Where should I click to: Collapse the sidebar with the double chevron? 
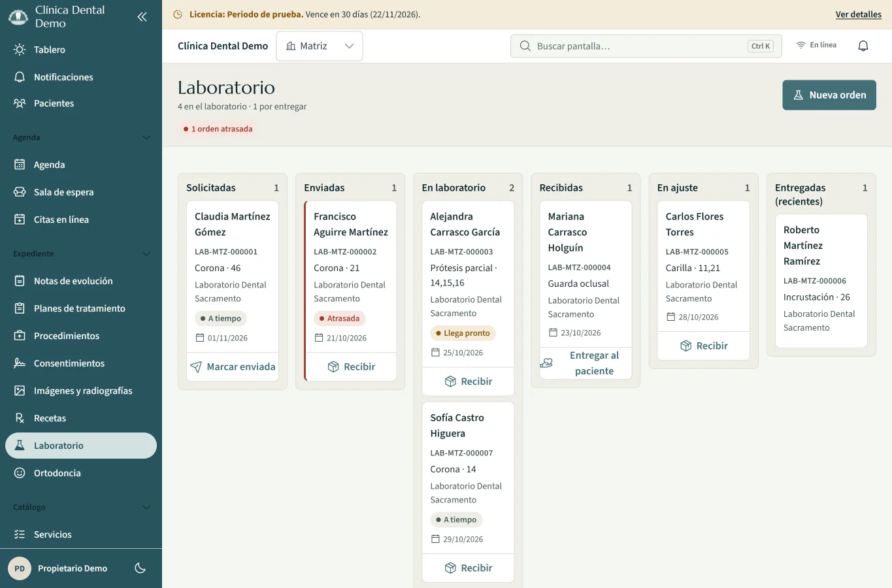click(x=142, y=17)
